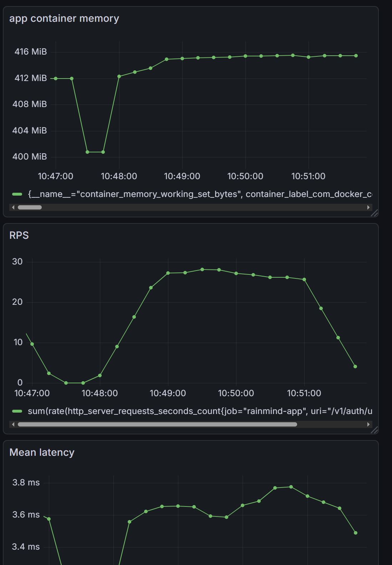Click the right arrow of RPS legend scrollbar
The height and width of the screenshot is (565, 392).
(x=368, y=424)
